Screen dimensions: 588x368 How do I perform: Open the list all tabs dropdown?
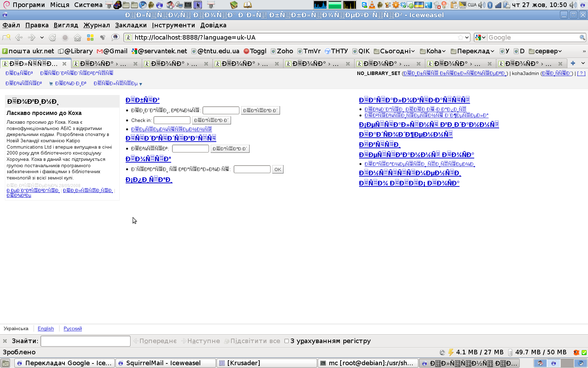pyautogui.click(x=583, y=63)
